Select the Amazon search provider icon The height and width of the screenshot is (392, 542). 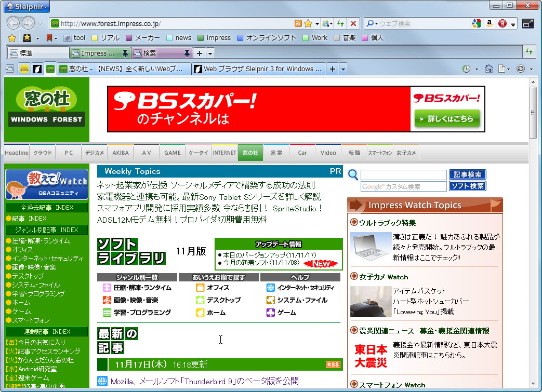(x=490, y=23)
